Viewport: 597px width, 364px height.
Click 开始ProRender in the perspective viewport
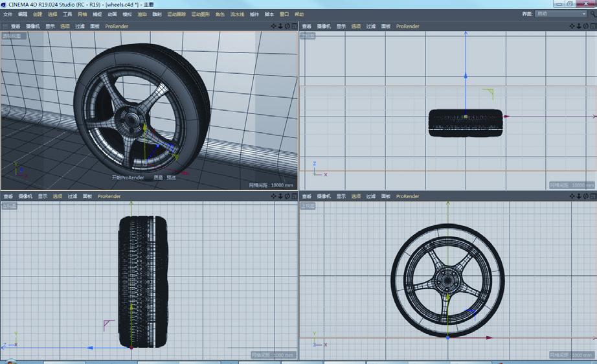coord(128,177)
